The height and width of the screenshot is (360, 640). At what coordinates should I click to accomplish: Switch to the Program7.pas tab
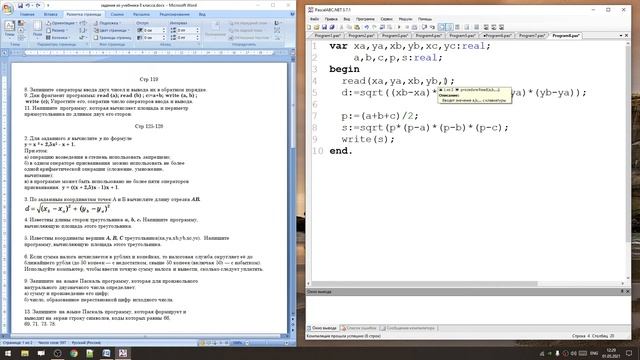(x=532, y=36)
